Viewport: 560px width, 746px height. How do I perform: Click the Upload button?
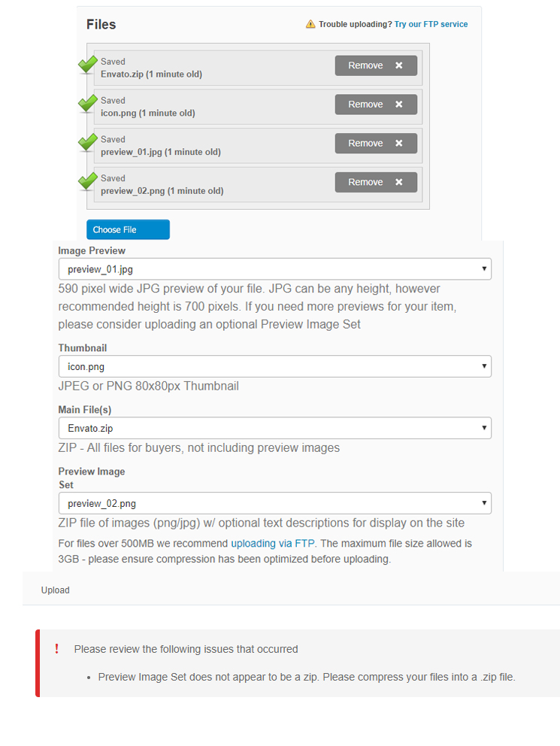[55, 590]
